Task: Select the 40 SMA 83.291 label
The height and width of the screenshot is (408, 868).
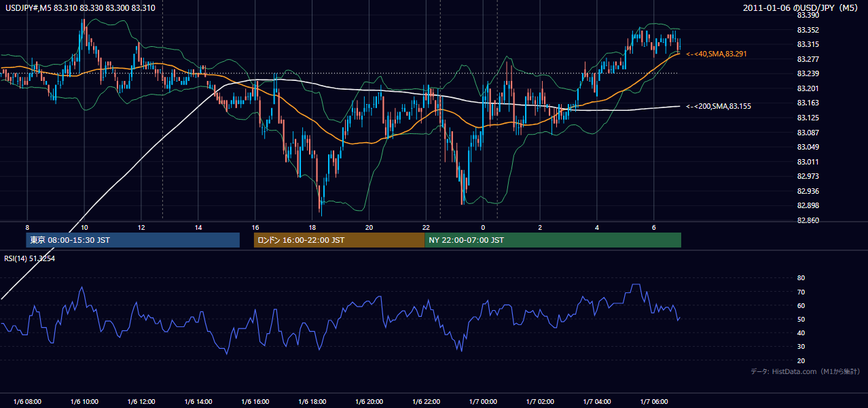Action: 717,54
